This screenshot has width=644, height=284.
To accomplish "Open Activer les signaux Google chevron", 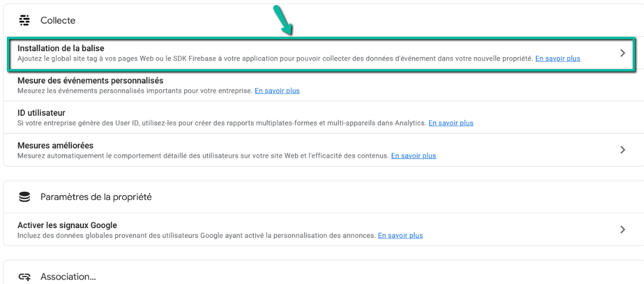I will pyautogui.click(x=623, y=230).
